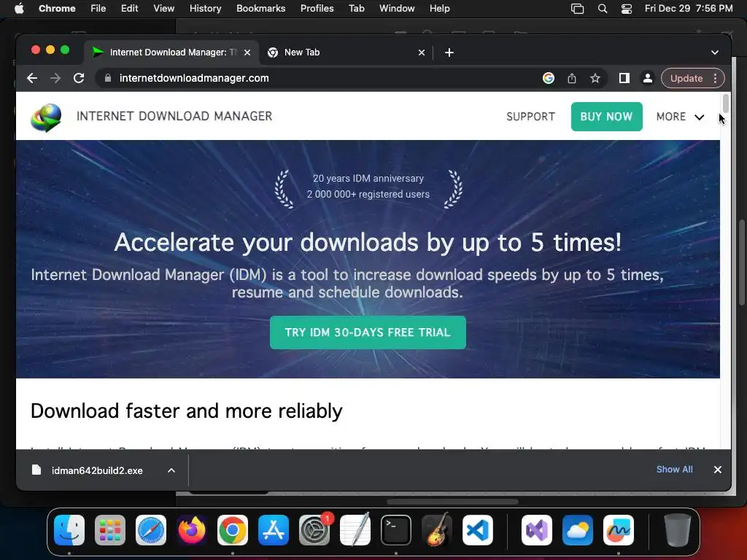The height and width of the screenshot is (560, 747).
Task: Click TRY IDM 30-DAYS FREE TRIAL button
Action: [368, 332]
